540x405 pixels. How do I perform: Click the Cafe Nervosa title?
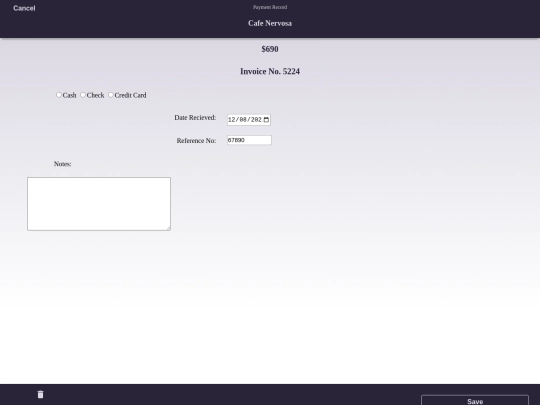point(270,23)
